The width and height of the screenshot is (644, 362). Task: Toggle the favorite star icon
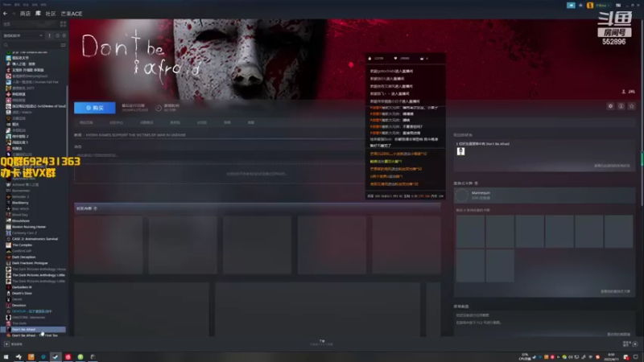coord(632,106)
